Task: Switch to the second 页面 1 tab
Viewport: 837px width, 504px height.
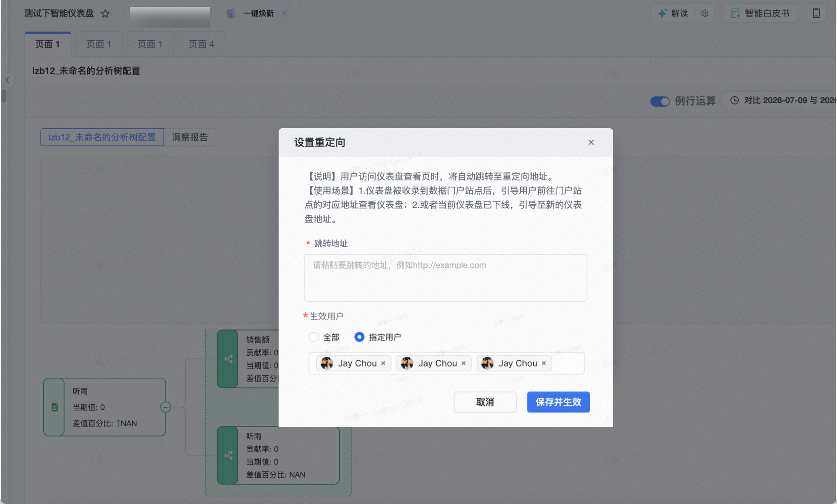Action: point(99,44)
